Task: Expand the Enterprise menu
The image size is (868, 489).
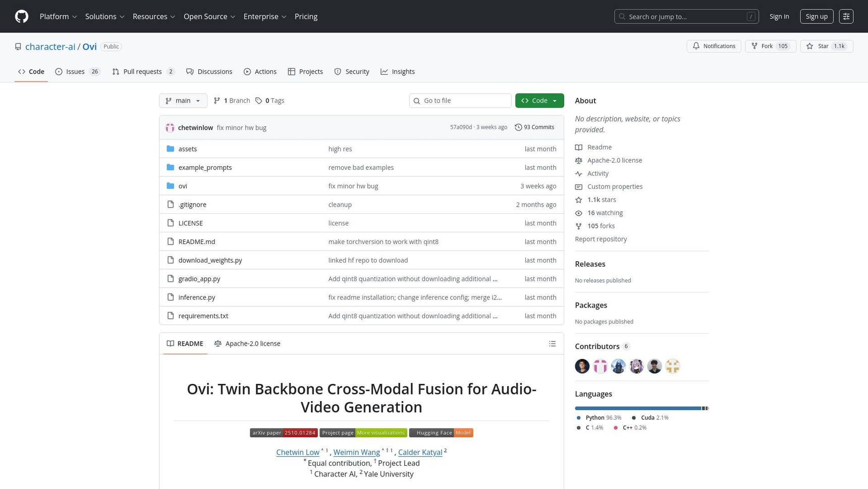Action: click(265, 17)
